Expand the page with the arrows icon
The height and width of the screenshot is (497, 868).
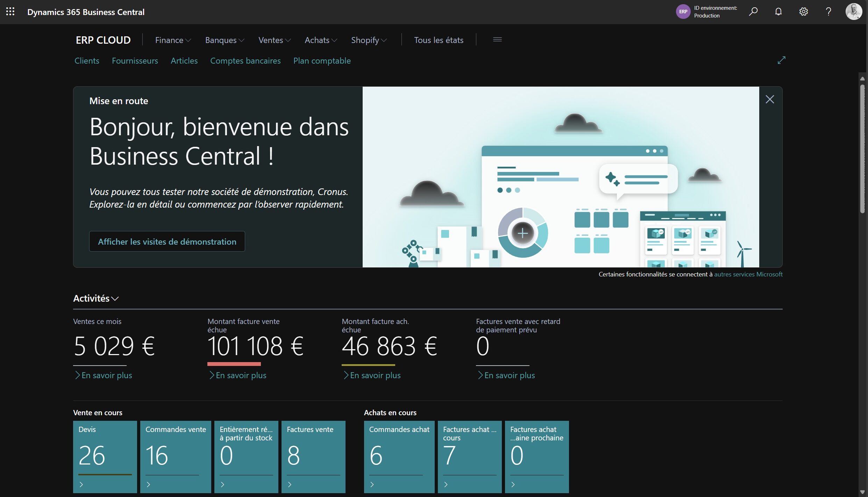coord(781,60)
